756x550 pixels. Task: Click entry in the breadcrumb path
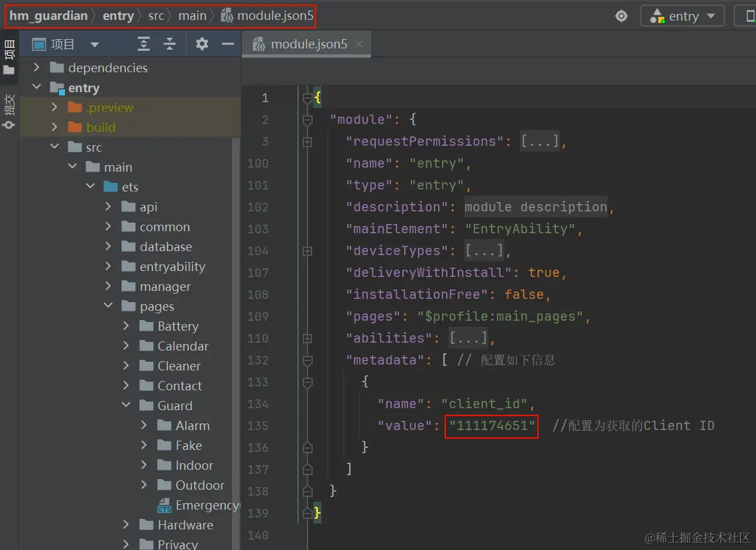118,15
